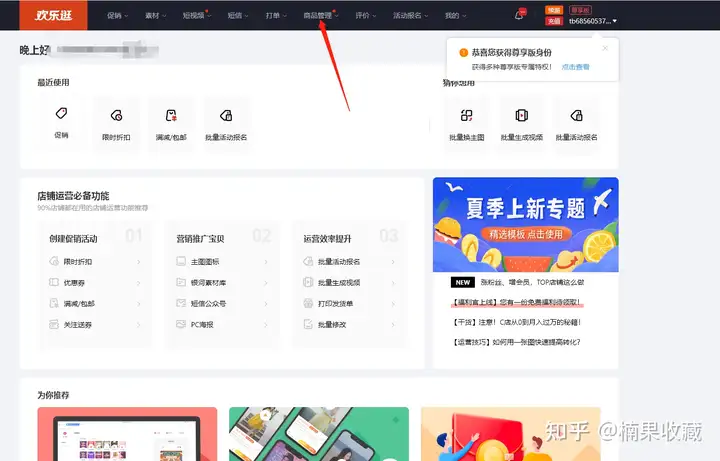Open the 我的 menu in top navigation
The image size is (720, 461).
(456, 15)
